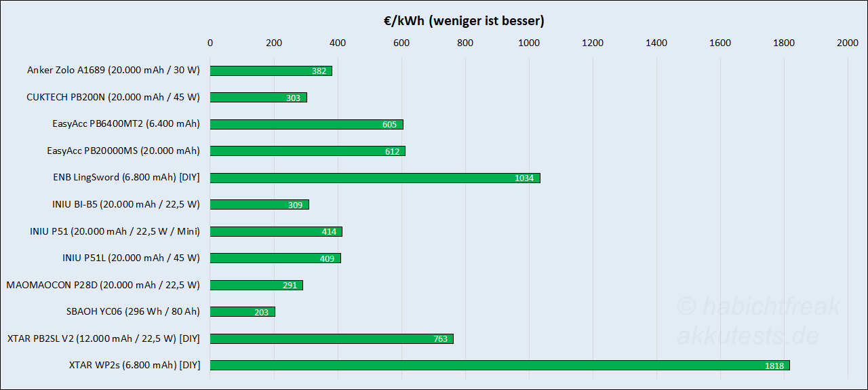868x390 pixels.
Task: Click the SBAOH YC06 bar labeled 203
Action: pyautogui.click(x=242, y=312)
